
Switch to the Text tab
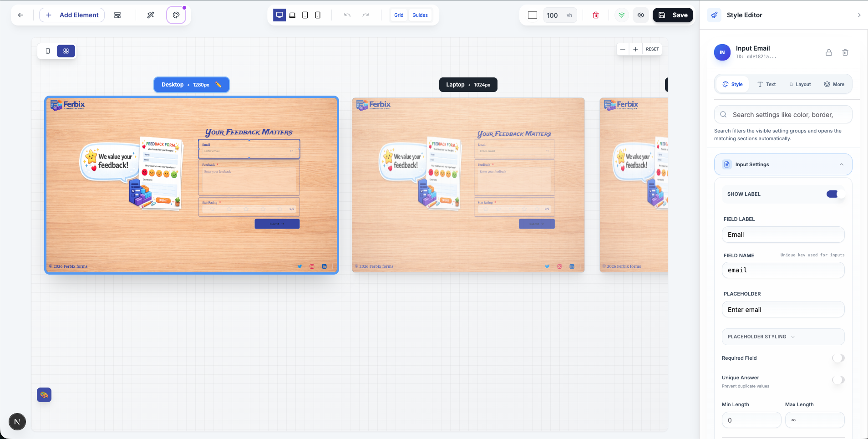(766, 84)
